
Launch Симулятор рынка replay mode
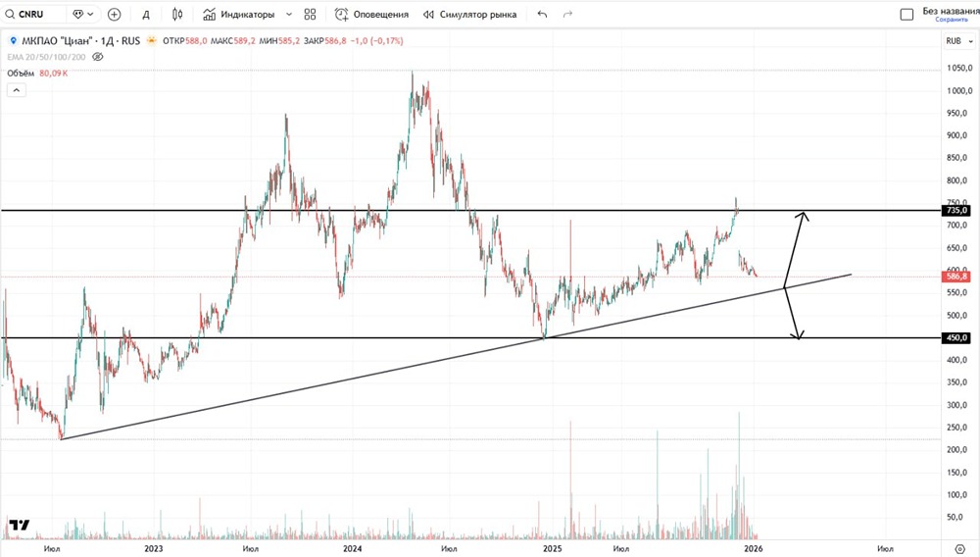coord(470,14)
